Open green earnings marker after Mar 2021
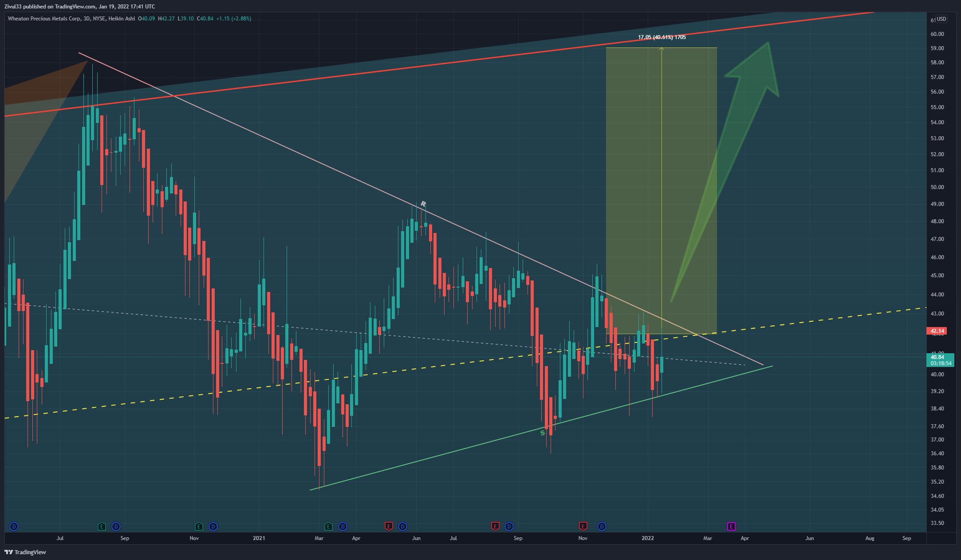This screenshot has height=560, width=961. coord(328,527)
